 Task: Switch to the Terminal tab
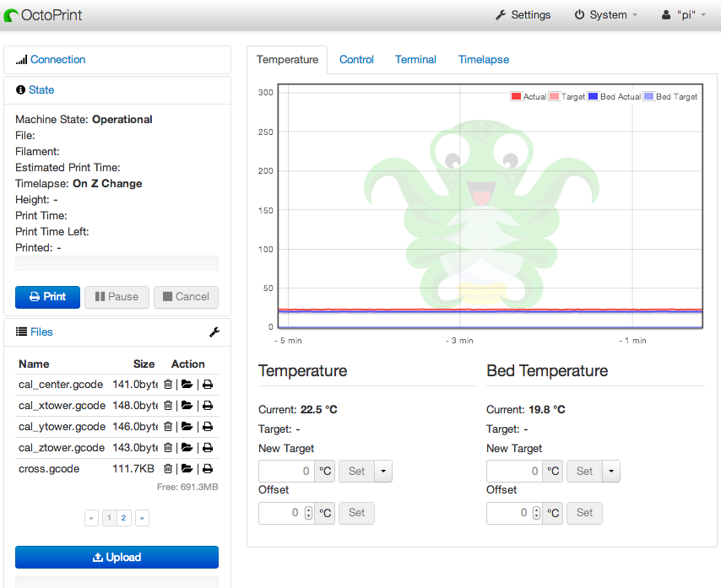pyautogui.click(x=415, y=60)
